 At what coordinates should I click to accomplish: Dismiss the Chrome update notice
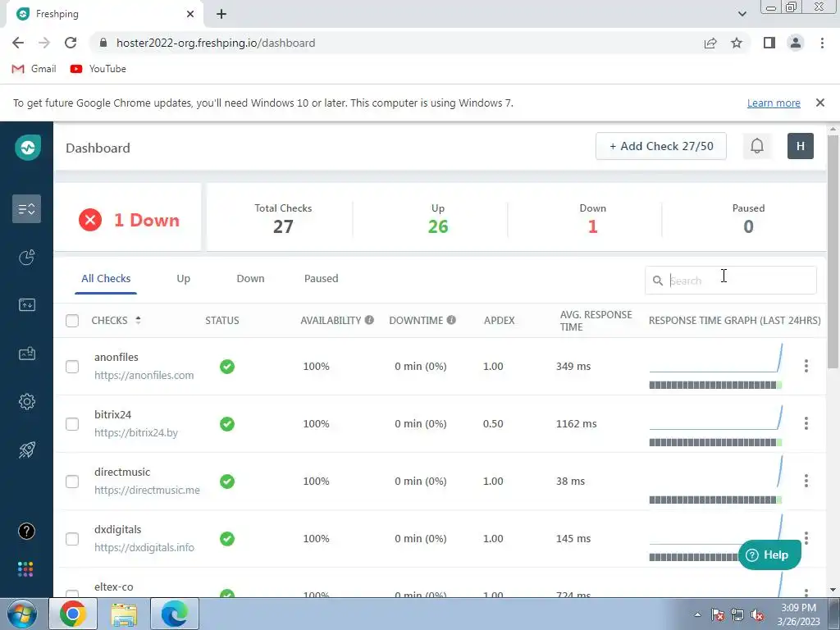819,103
